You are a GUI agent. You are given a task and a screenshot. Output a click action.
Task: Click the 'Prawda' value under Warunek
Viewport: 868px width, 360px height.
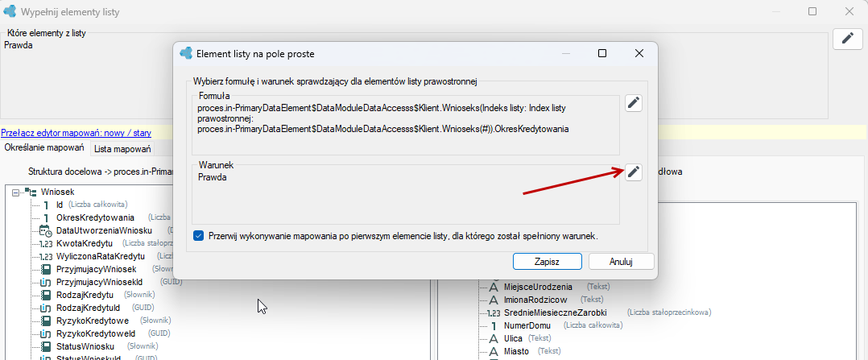pos(212,178)
